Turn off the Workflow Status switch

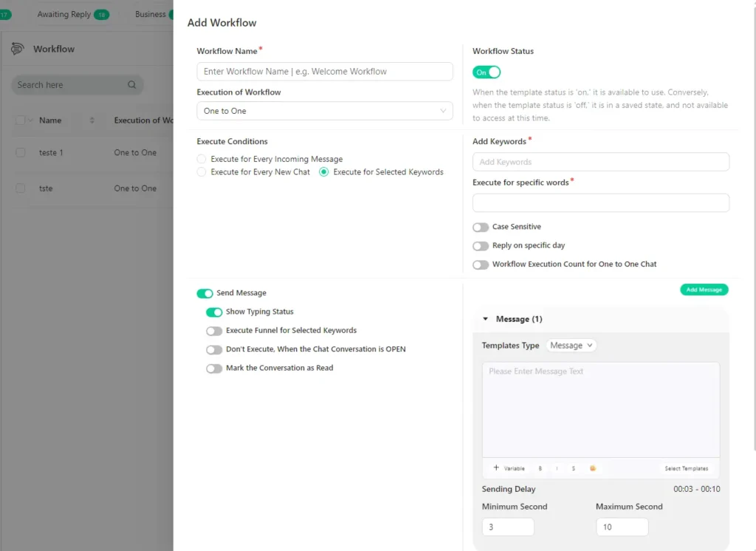coord(486,72)
